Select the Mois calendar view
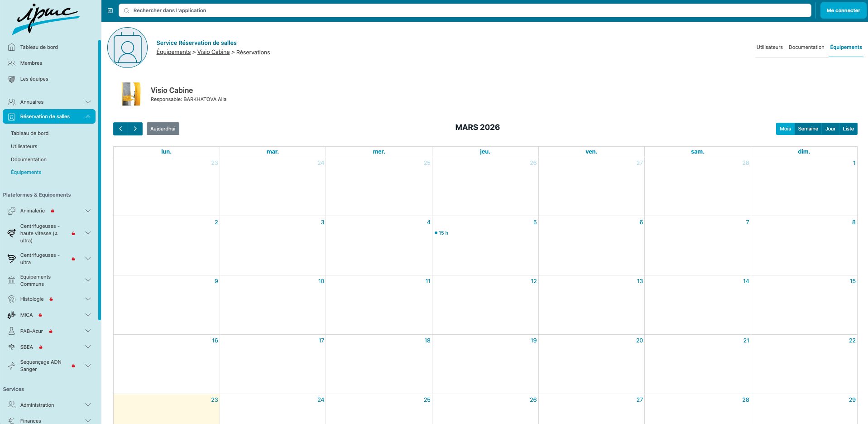Viewport: 868px width, 424px height. tap(785, 129)
